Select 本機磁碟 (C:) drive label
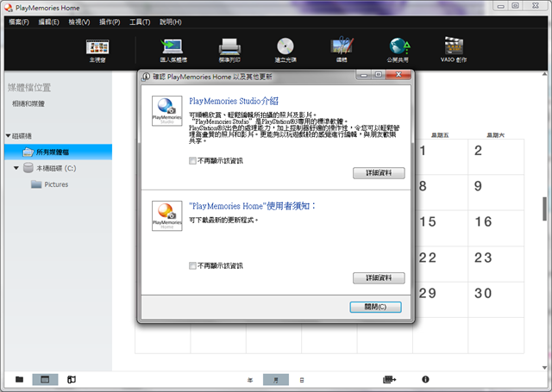Image resolution: width=552 pixels, height=392 pixels. click(56, 168)
